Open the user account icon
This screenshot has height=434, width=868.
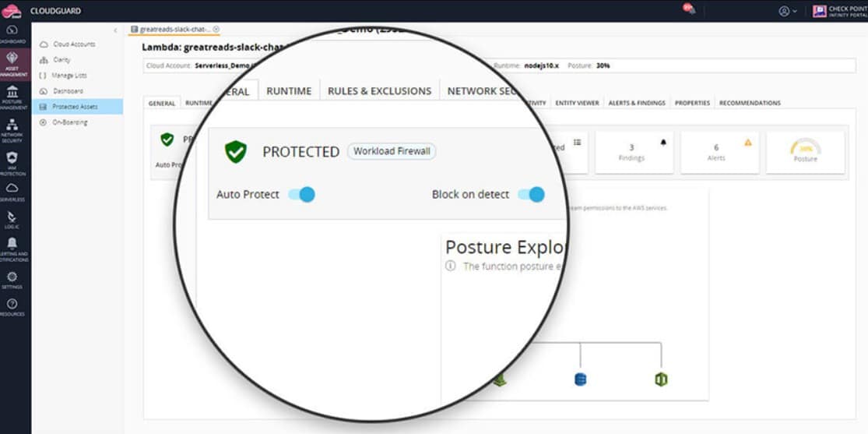pos(784,11)
